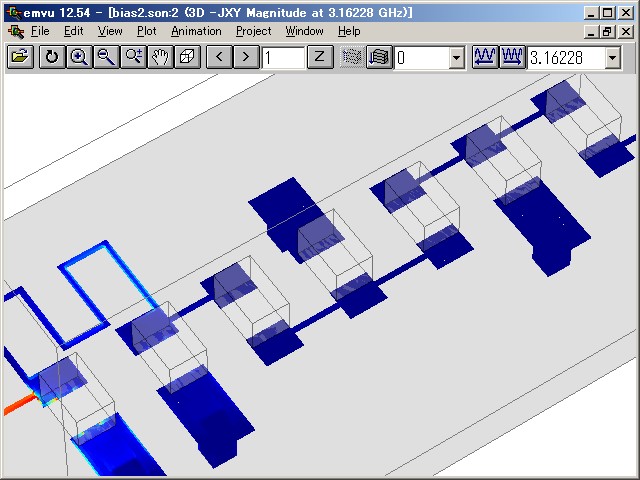Click the emvu icon in menu bar
The width and height of the screenshot is (640, 480).
[x=16, y=31]
